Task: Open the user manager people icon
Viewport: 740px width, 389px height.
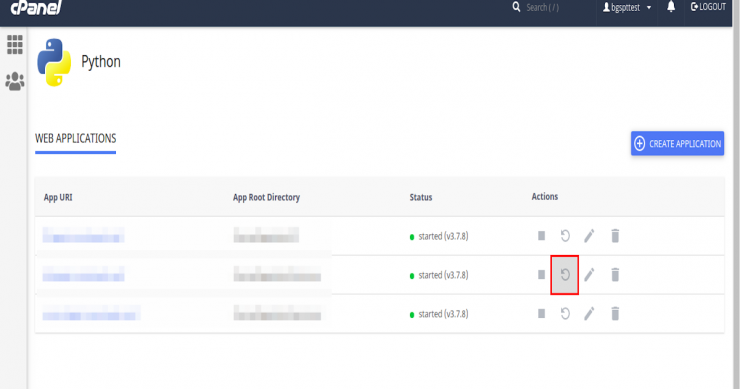Action: pos(15,81)
